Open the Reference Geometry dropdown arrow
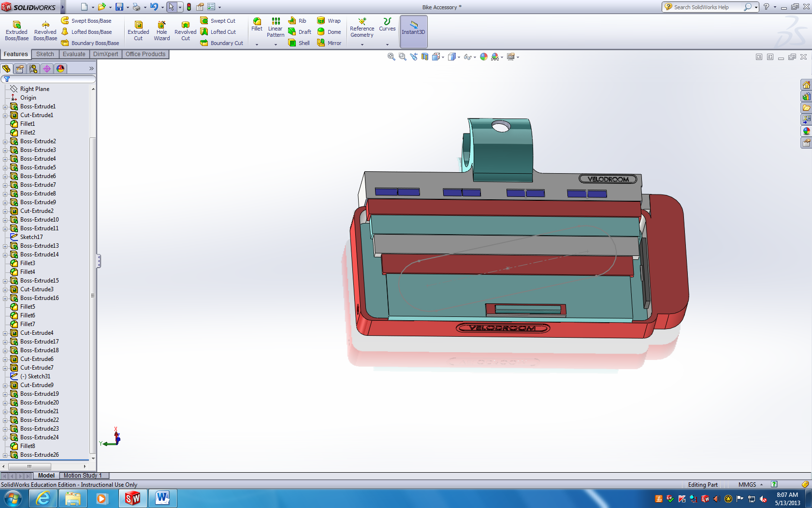 (362, 45)
